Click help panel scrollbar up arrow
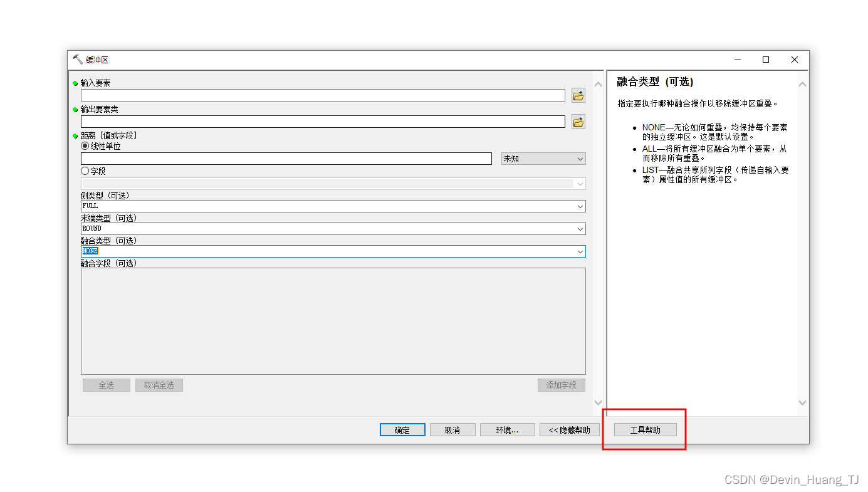The width and height of the screenshot is (868, 492). [802, 84]
